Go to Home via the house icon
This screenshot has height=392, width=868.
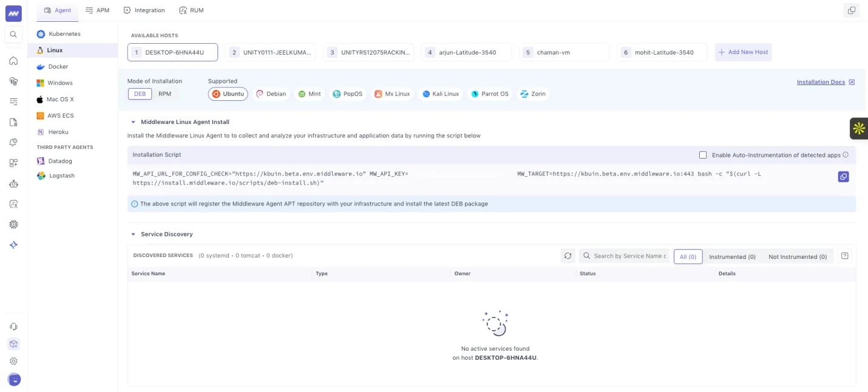click(x=13, y=61)
